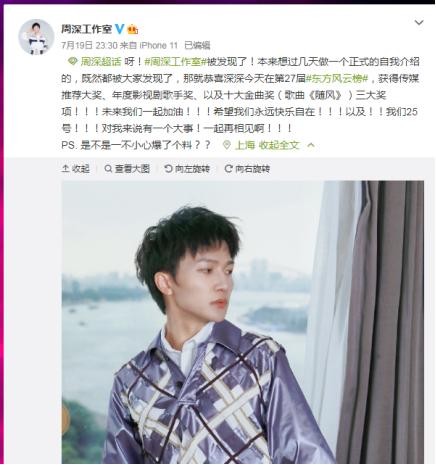Click the blue verified V badge
Screen dimensions: 436x465
[x=119, y=29]
